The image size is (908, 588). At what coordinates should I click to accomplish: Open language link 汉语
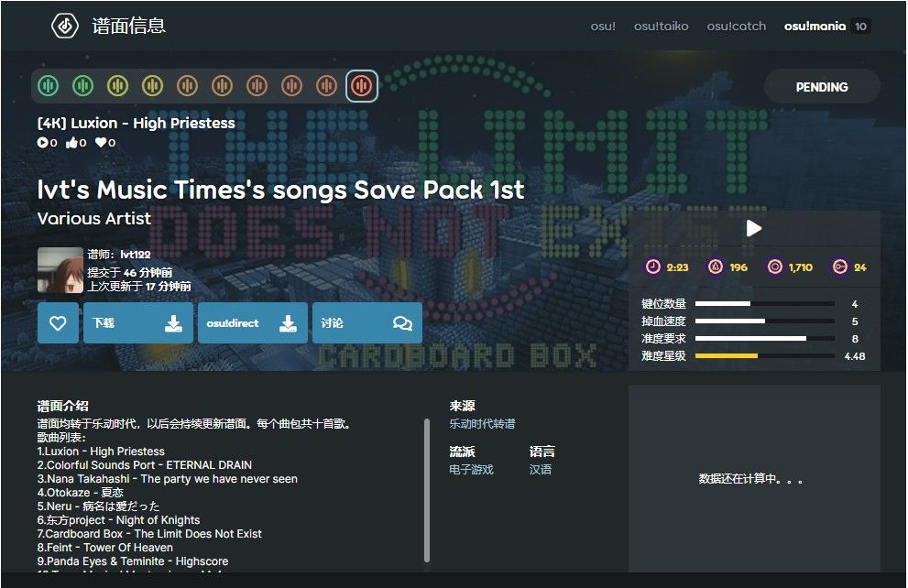pos(541,469)
